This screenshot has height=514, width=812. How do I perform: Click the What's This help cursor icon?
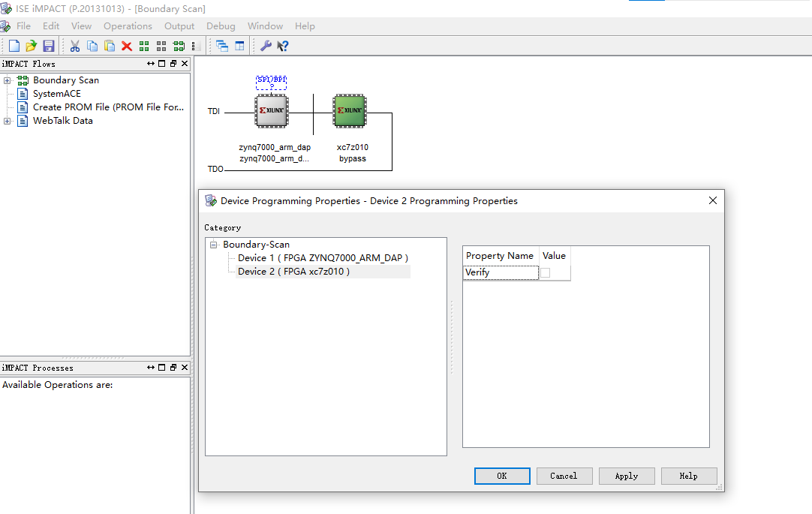pos(283,46)
